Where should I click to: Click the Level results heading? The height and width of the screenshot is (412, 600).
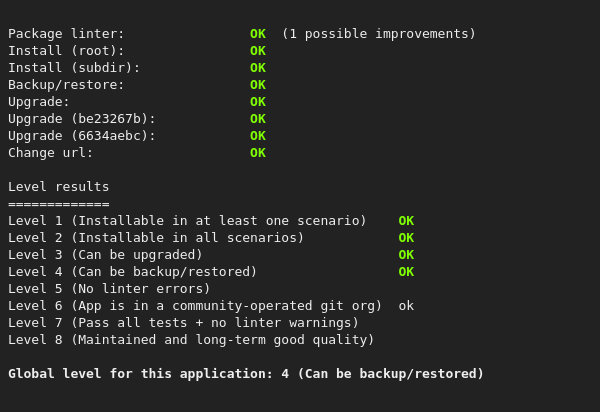point(59,187)
